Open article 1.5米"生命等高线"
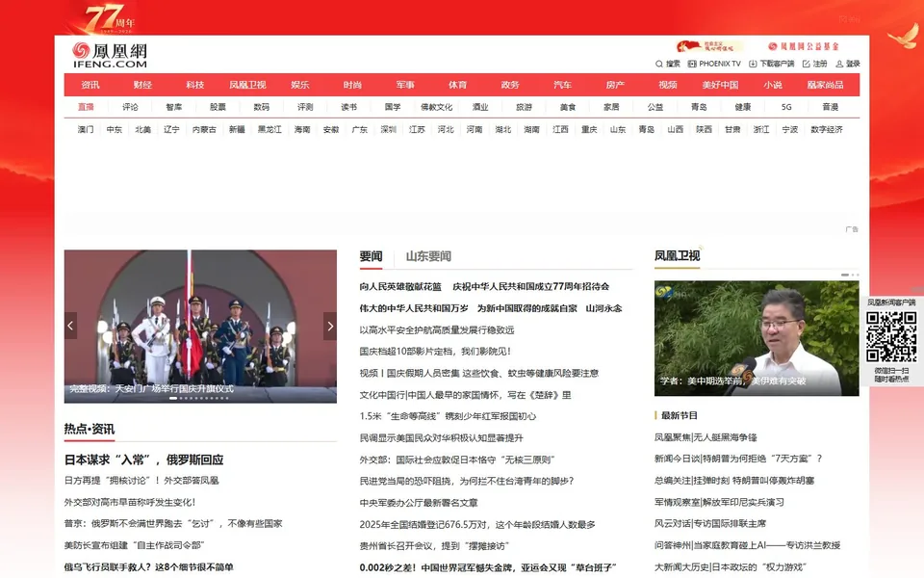Screen dimensions: 924x578 448,416
